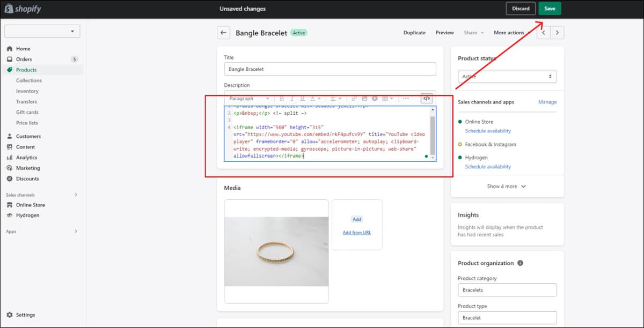The height and width of the screenshot is (328, 644).
Task: Open Inventory under Products
Action: pyautogui.click(x=27, y=91)
